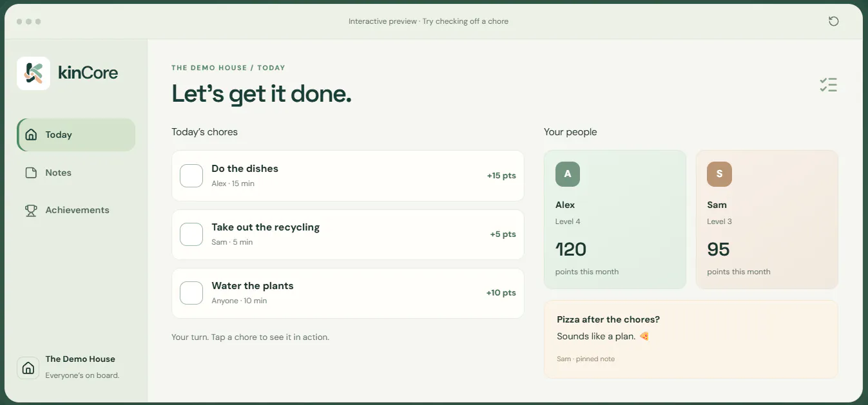Go to Notes in the sidebar
The width and height of the screenshot is (868, 405).
[76, 173]
